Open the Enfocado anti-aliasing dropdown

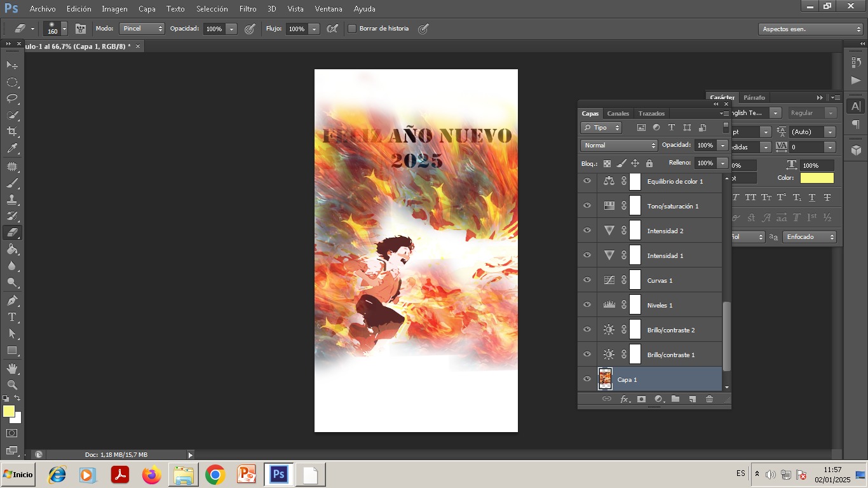click(809, 237)
